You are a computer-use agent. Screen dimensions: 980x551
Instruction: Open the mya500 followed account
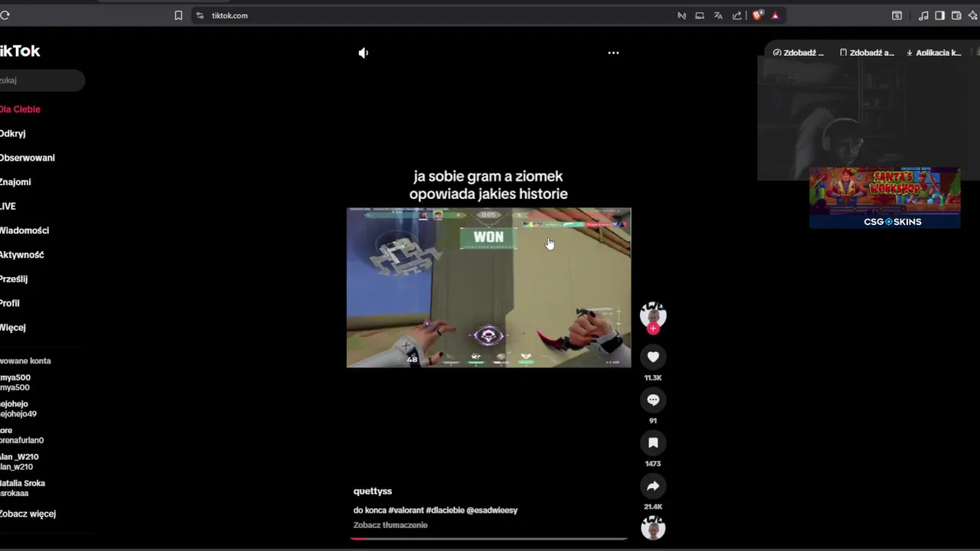coord(15,383)
